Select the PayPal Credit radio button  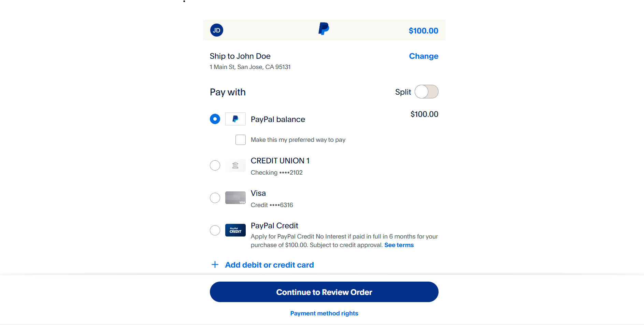coord(215,230)
